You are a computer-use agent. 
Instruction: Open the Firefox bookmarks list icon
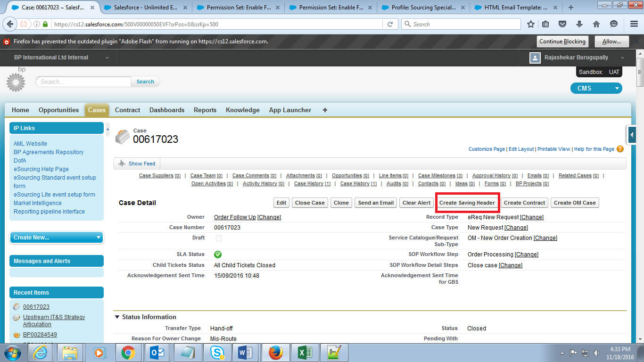click(545, 24)
